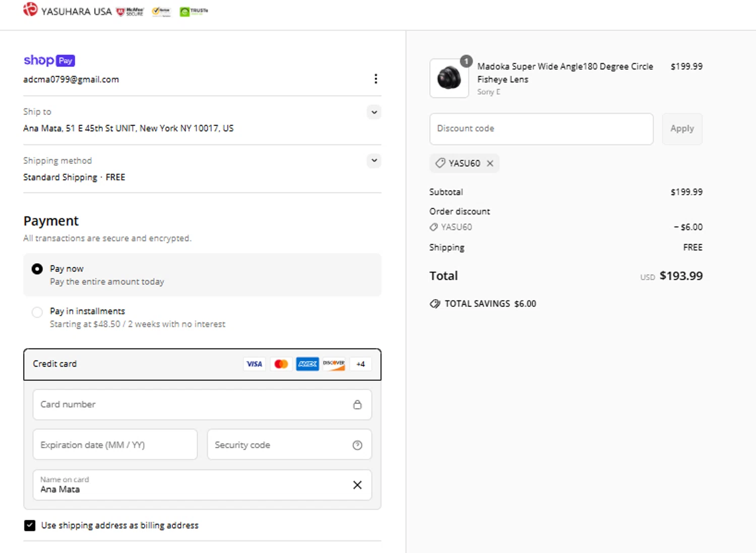Viewport: 756px width, 553px height.
Task: Click the security code help question icon
Action: point(357,445)
